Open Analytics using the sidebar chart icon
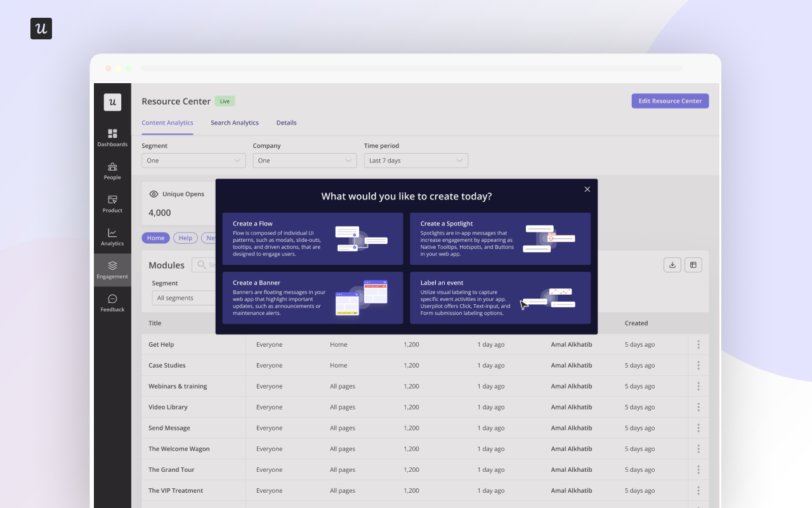This screenshot has height=508, width=812. pyautogui.click(x=112, y=236)
